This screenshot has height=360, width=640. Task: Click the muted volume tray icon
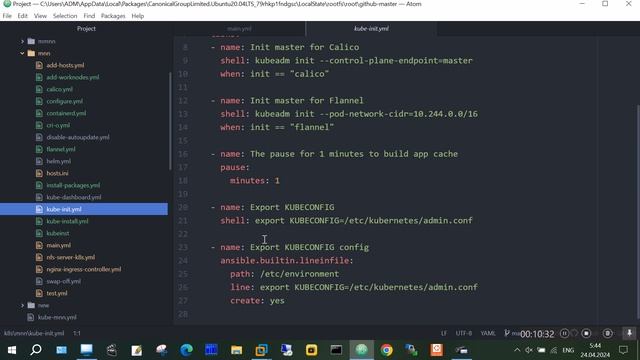(529, 350)
